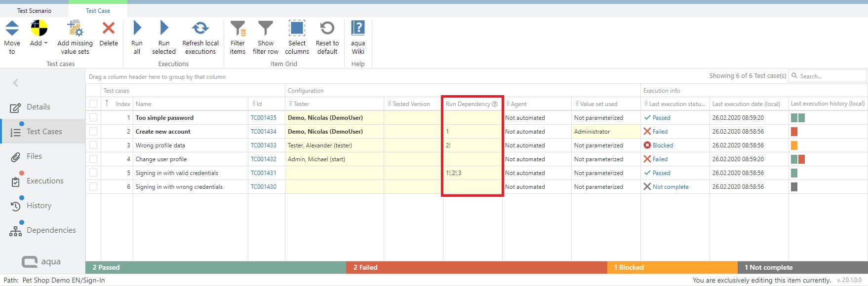Click the Failed status link for Create new account
Screen dimensions: 868x286
coord(660,132)
